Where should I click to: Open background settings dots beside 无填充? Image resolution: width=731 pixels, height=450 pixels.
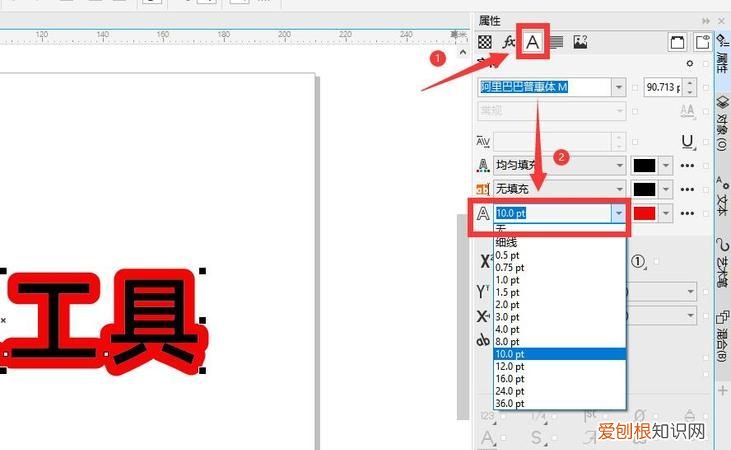click(x=687, y=189)
